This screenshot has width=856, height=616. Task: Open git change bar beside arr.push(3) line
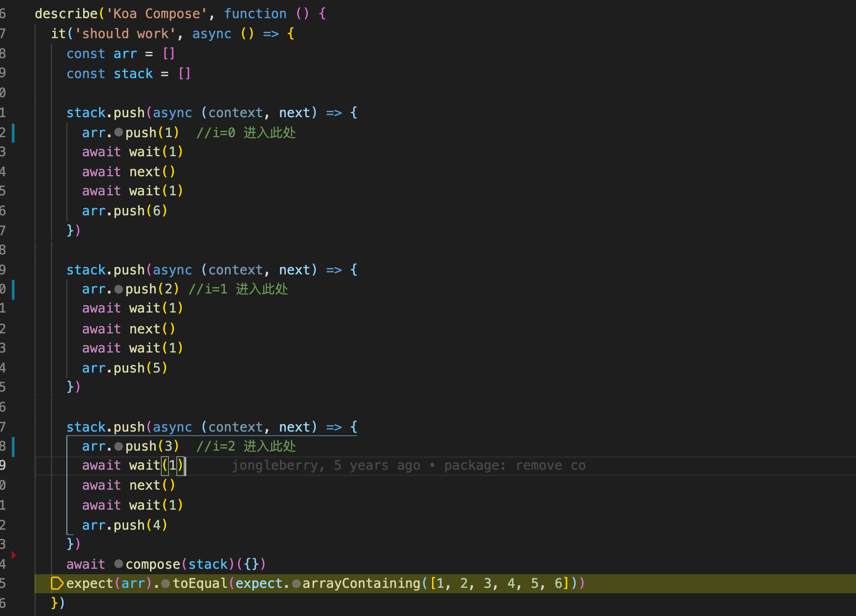tap(13, 447)
